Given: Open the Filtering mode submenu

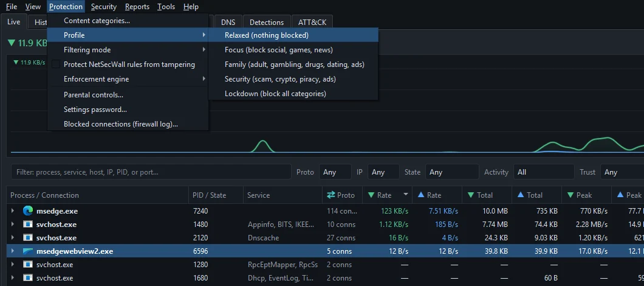Looking at the screenshot, I should pyautogui.click(x=128, y=50).
